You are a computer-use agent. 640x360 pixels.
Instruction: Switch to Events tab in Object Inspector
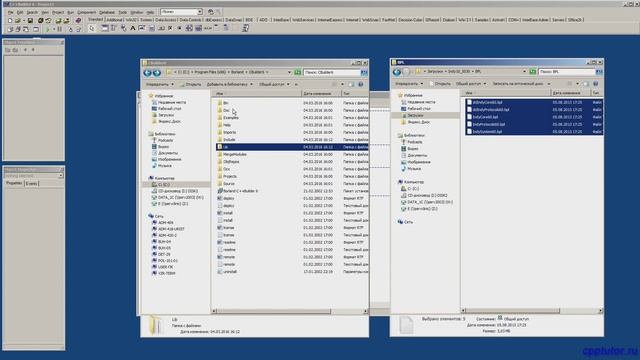[31, 184]
